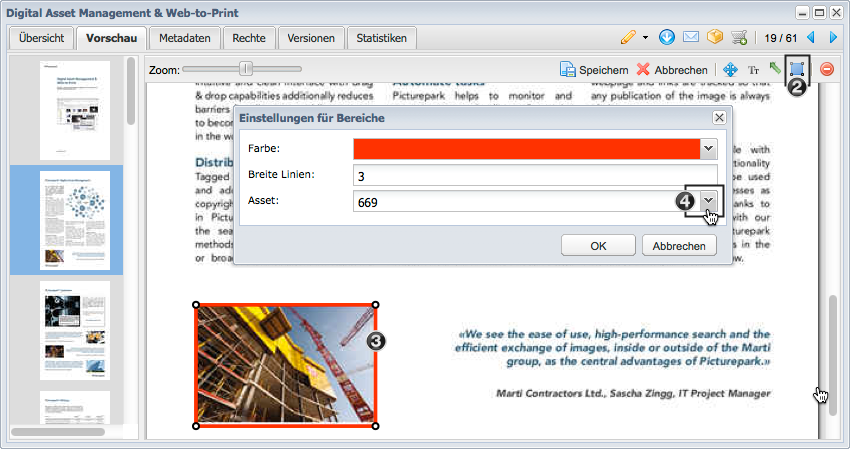The width and height of the screenshot is (850, 449).
Task: Select the first page thumbnail
Action: pos(75,111)
